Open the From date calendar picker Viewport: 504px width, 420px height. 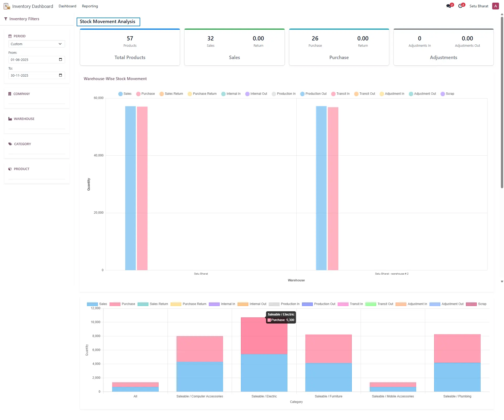[60, 60]
